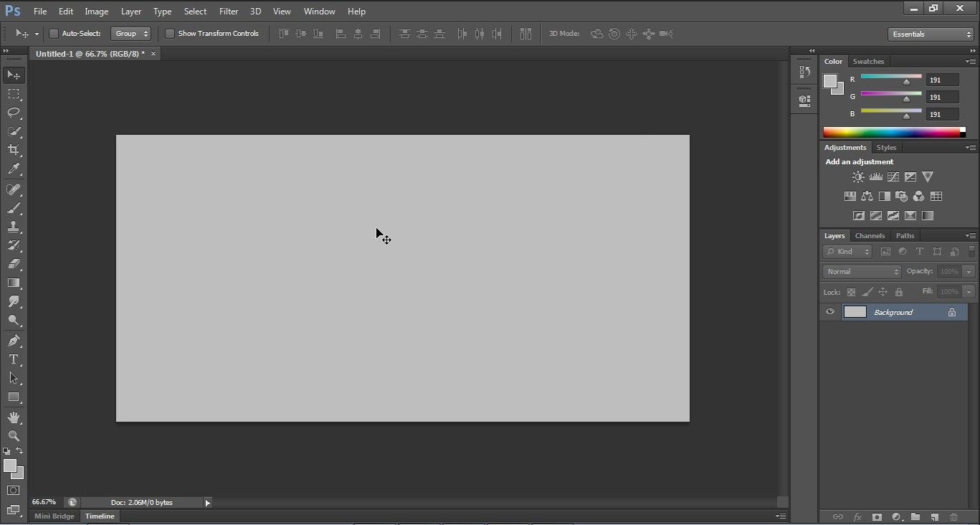
Task: Click the red R channel slider
Action: [891, 77]
